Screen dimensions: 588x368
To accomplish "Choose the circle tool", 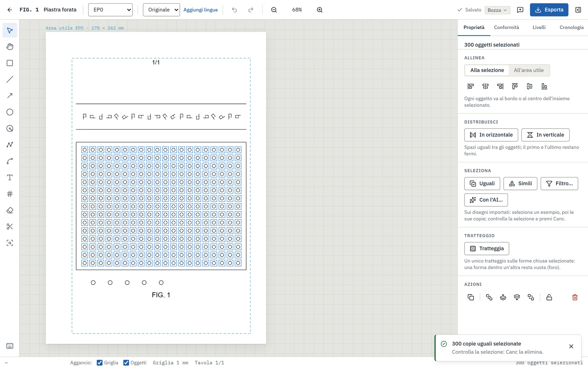I will pos(10,112).
